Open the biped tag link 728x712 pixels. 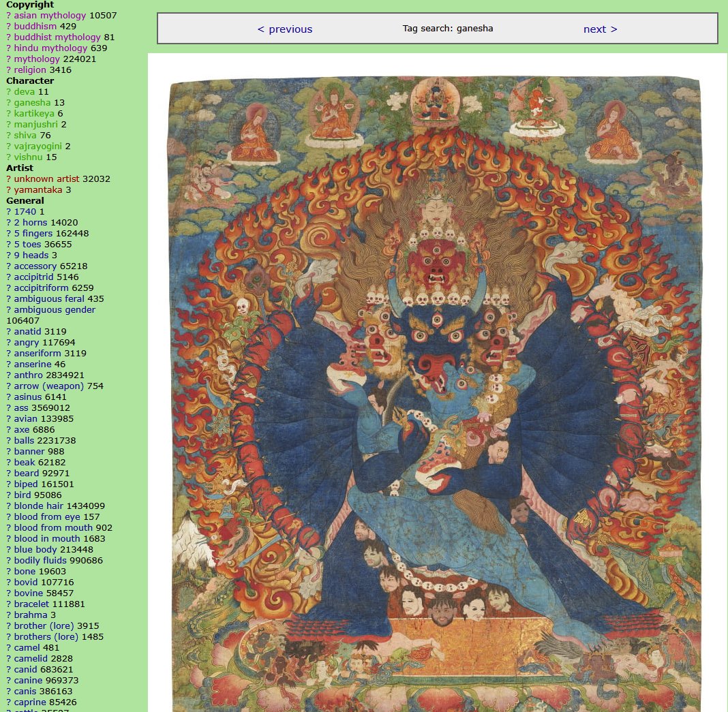(x=26, y=484)
